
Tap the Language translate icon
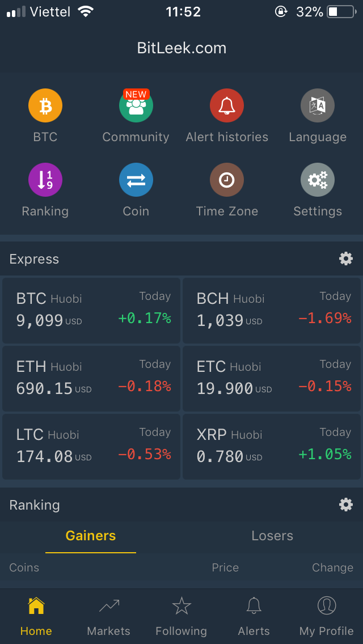pos(318,106)
